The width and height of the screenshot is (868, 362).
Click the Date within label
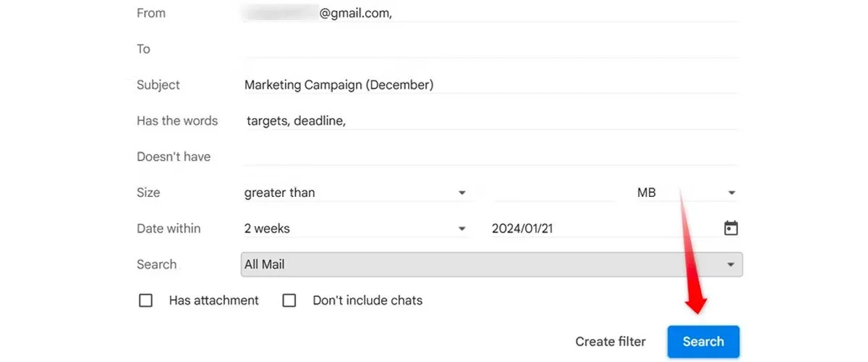point(169,229)
